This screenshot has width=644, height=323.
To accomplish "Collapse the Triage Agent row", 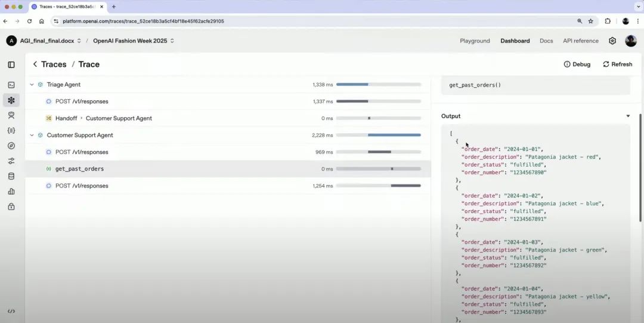I will click(x=32, y=84).
